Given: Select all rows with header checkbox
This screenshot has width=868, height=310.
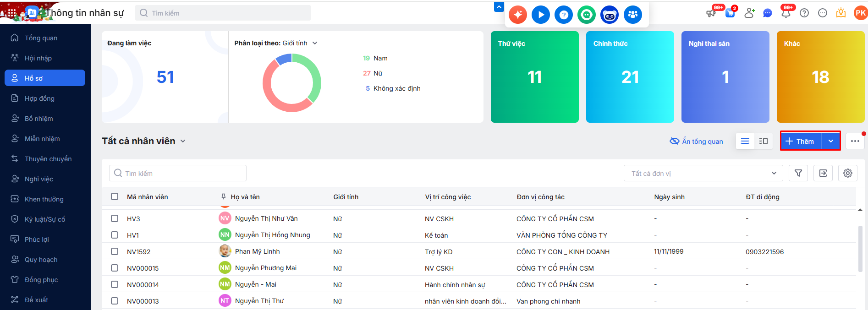Looking at the screenshot, I should [115, 196].
